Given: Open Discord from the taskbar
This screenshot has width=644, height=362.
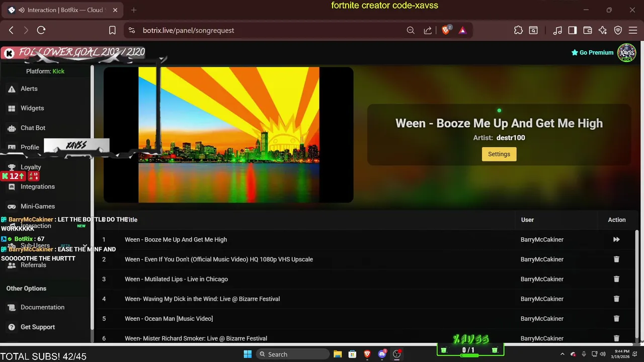Looking at the screenshot, I should (382, 354).
